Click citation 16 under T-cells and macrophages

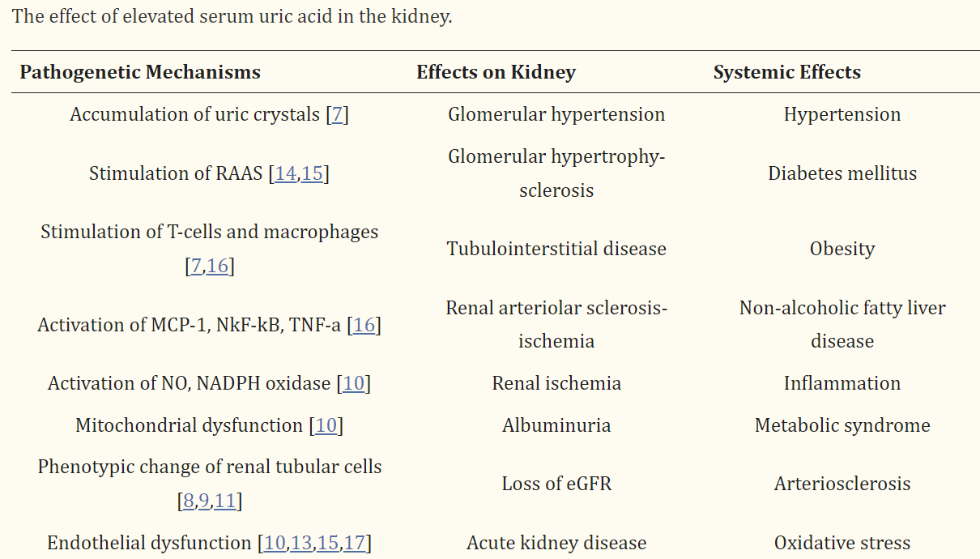tap(218, 266)
